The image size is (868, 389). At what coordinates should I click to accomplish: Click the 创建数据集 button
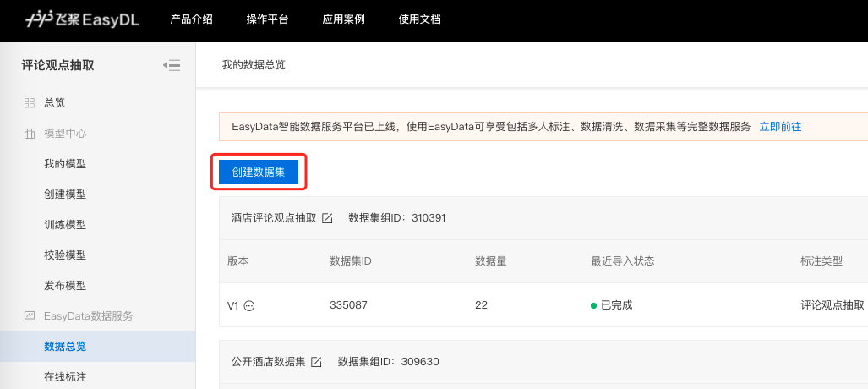259,173
